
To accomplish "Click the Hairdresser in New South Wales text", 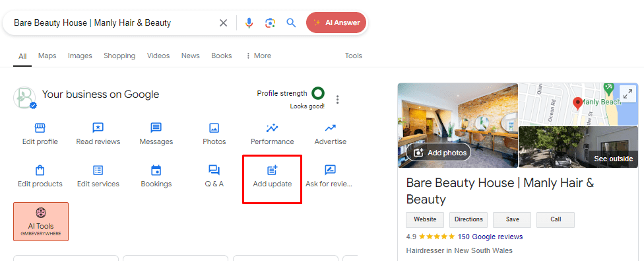I will point(459,250).
